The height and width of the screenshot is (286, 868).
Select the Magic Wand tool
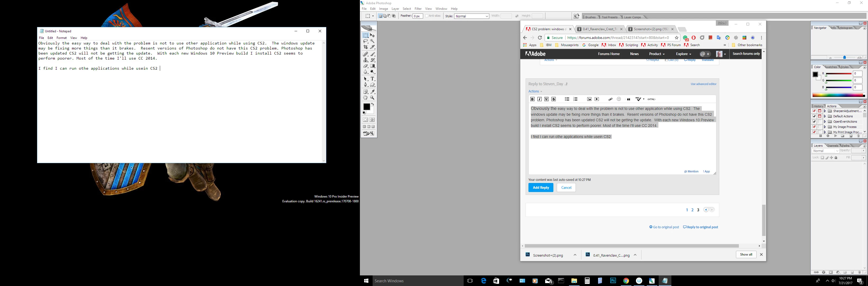[x=372, y=41]
